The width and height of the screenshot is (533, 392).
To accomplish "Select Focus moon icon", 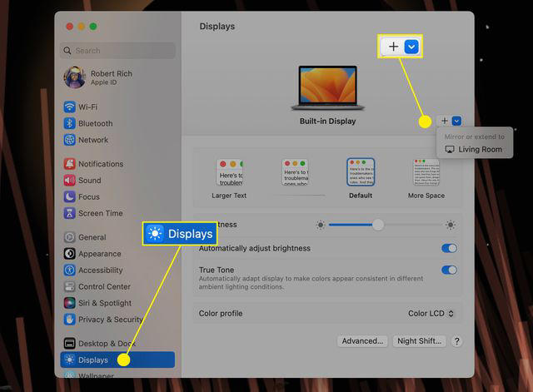I will point(70,196).
